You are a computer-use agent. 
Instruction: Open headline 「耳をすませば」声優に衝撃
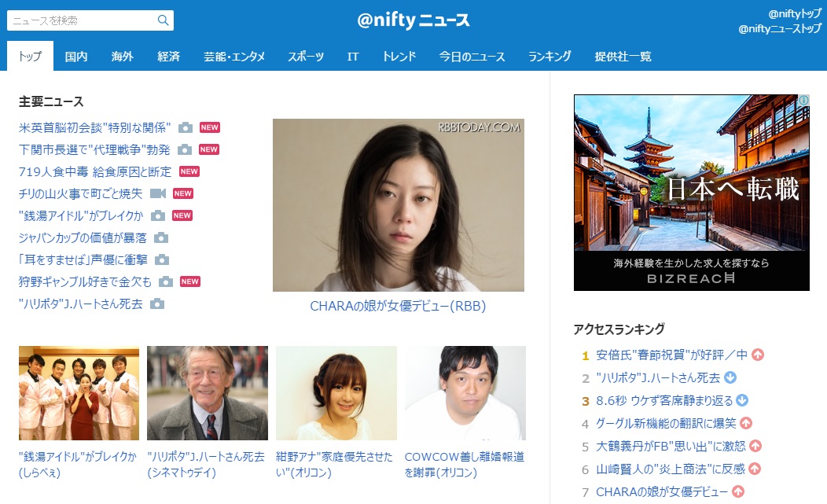[83, 259]
